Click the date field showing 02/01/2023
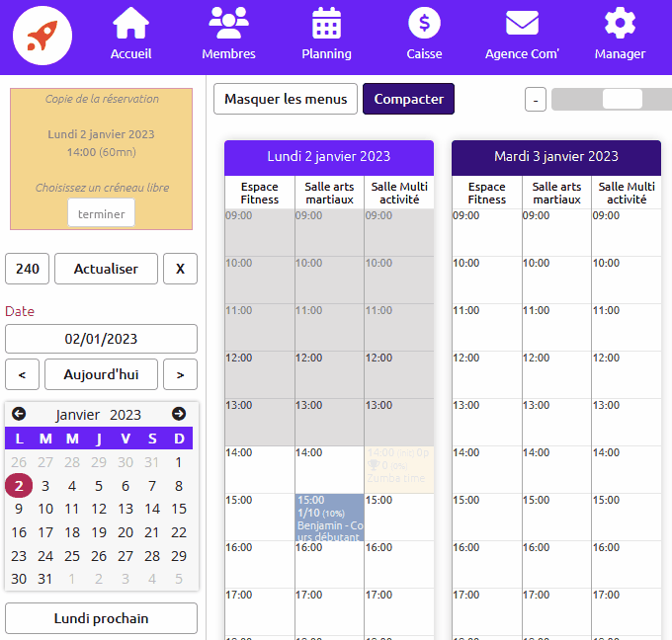Image resolution: width=672 pixels, height=640 pixels. 101,339
